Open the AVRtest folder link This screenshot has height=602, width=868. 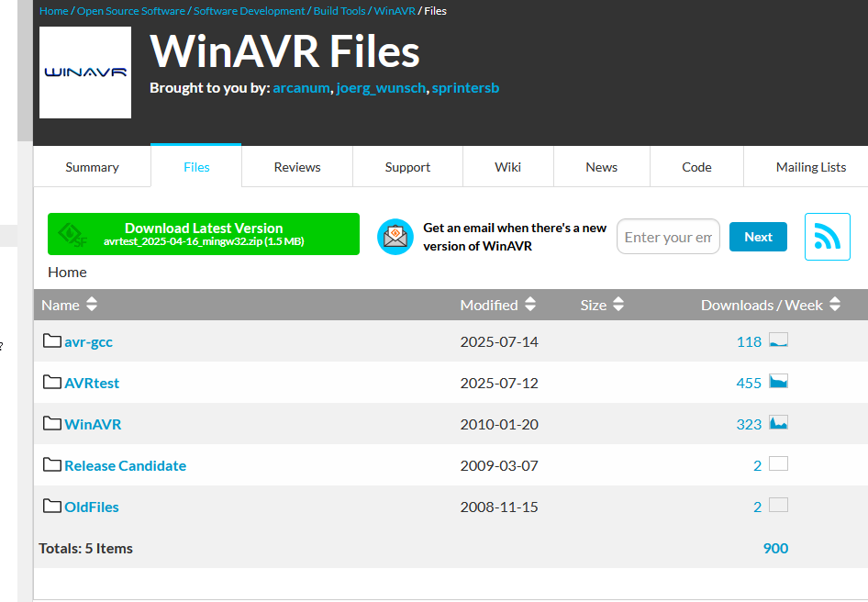tap(92, 384)
